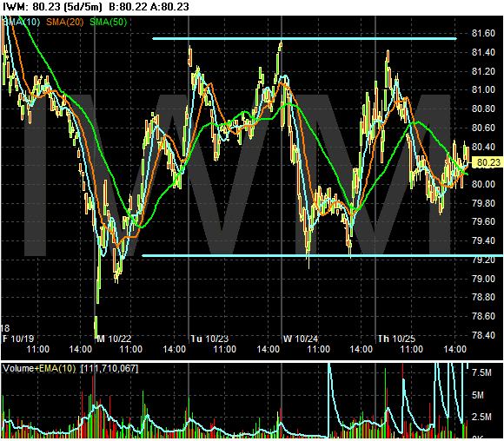Click the W 10/24 date label
Image resolution: width=504 pixels, height=441 pixels.
pyautogui.click(x=300, y=339)
